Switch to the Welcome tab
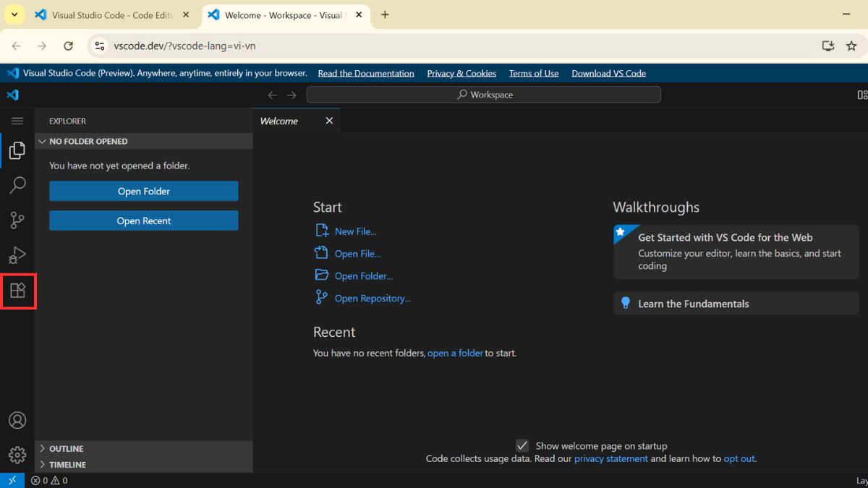The height and width of the screenshot is (488, 868). (278, 121)
